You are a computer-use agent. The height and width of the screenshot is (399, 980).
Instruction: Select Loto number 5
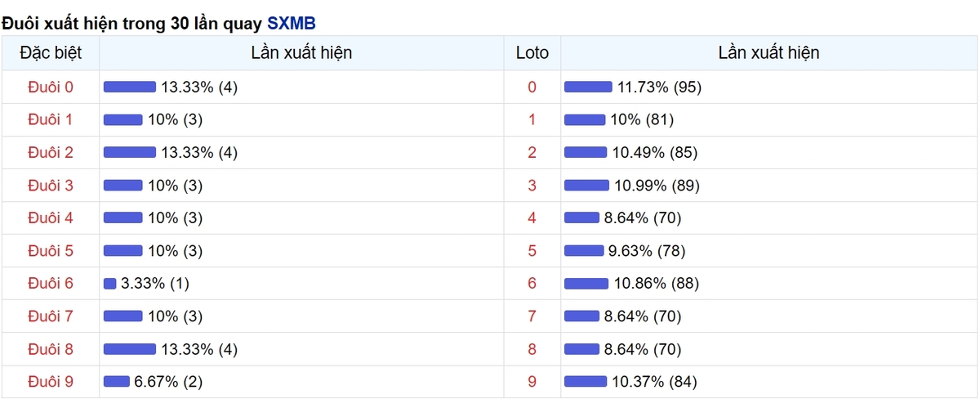(x=532, y=251)
